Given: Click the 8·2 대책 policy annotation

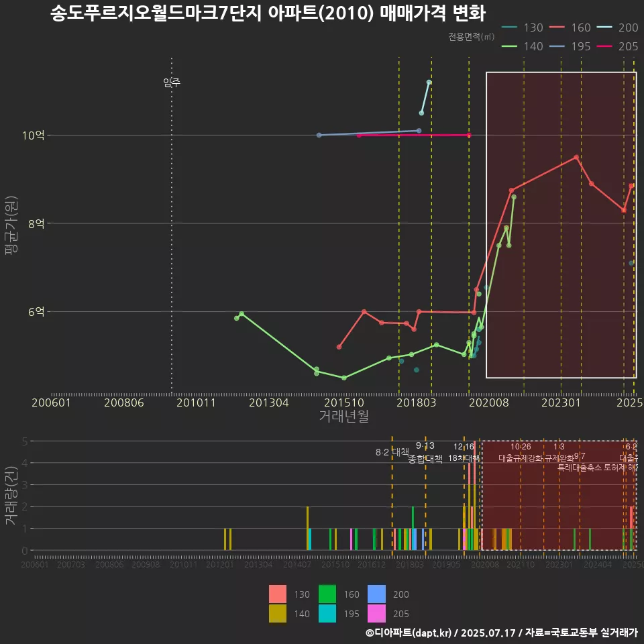Looking at the screenshot, I should click(392, 452).
